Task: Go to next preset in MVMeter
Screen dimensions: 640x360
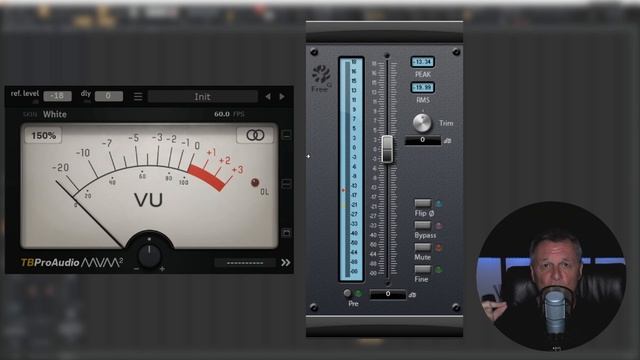Action: [x=282, y=97]
